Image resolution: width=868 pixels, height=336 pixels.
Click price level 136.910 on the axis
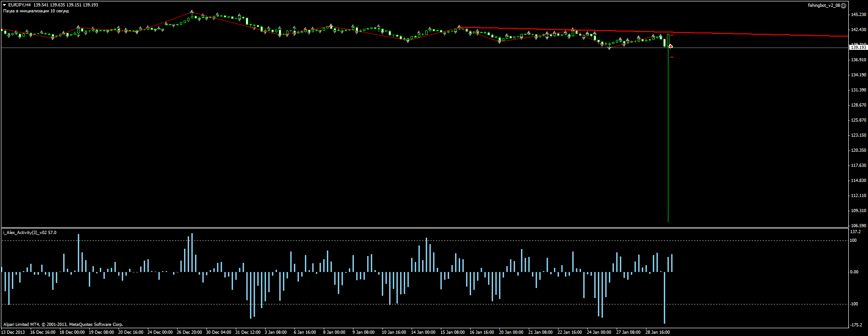point(858,60)
